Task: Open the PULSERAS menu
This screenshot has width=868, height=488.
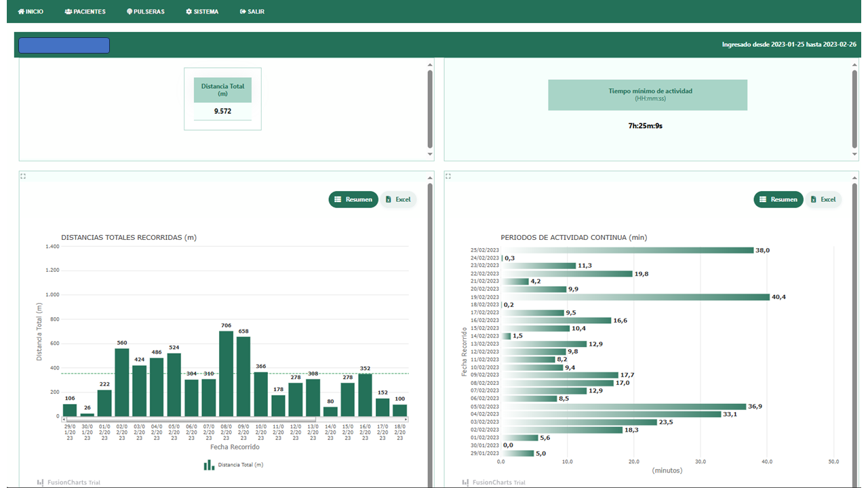Action: tap(145, 12)
